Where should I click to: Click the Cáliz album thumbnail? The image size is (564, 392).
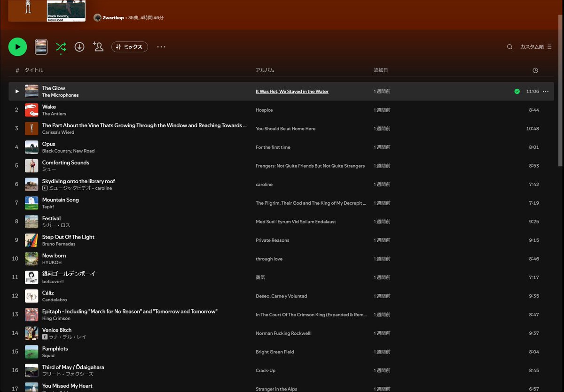coord(31,296)
